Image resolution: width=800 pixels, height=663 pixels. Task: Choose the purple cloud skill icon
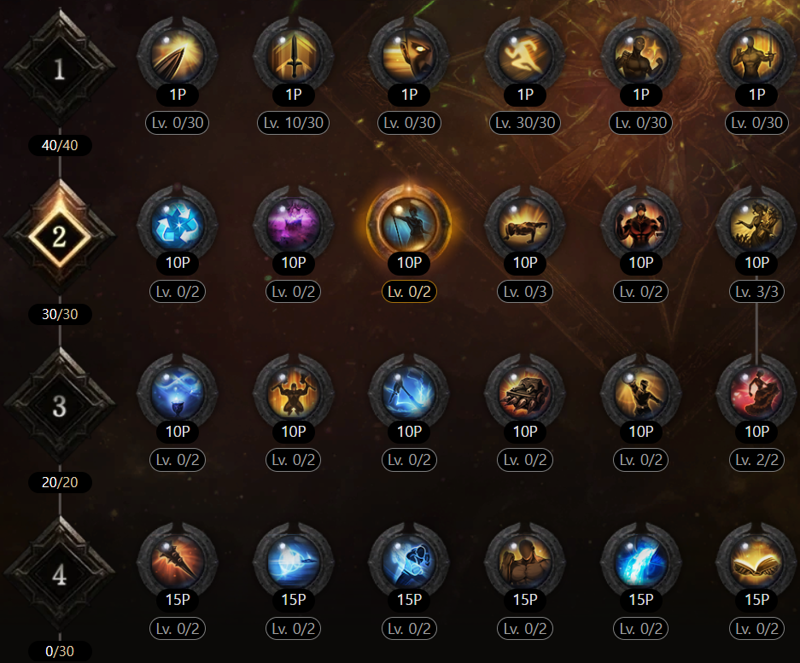click(x=293, y=225)
